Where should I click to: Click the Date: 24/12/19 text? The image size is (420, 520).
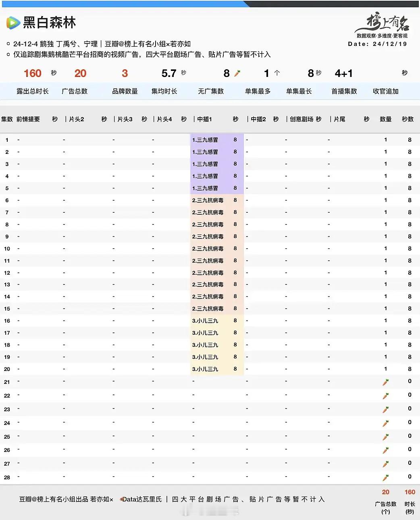click(x=378, y=44)
